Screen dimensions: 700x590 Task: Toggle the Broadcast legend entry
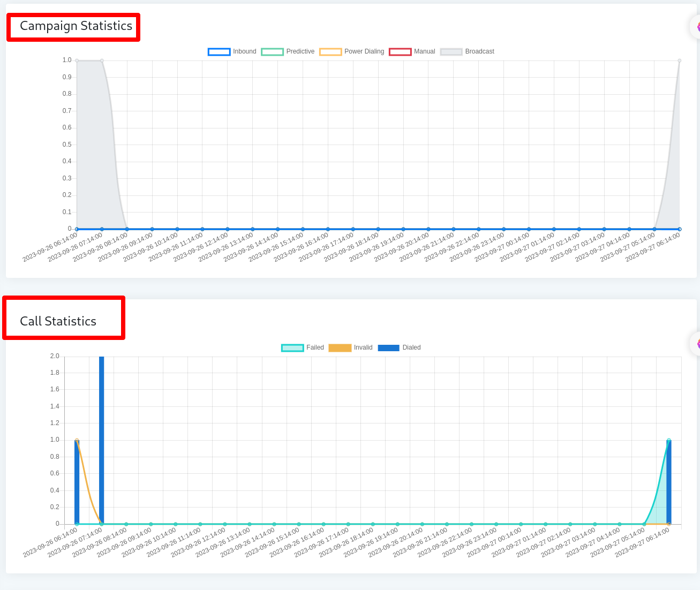pyautogui.click(x=467, y=52)
